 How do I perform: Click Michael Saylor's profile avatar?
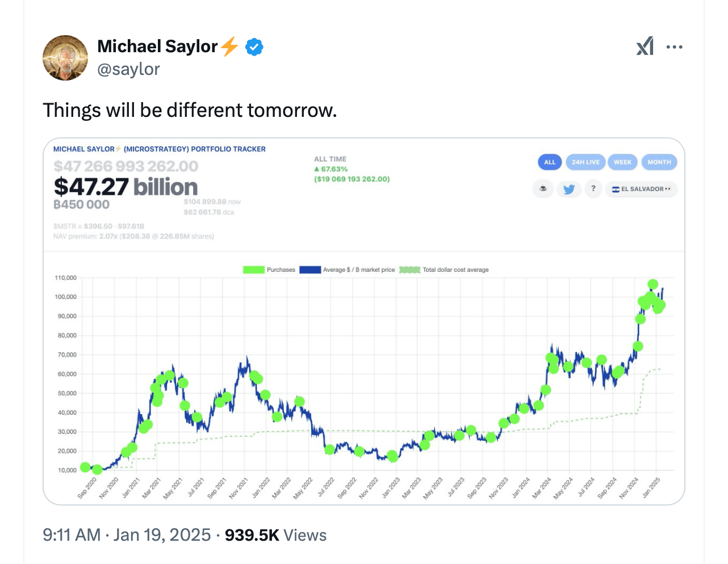pyautogui.click(x=65, y=58)
